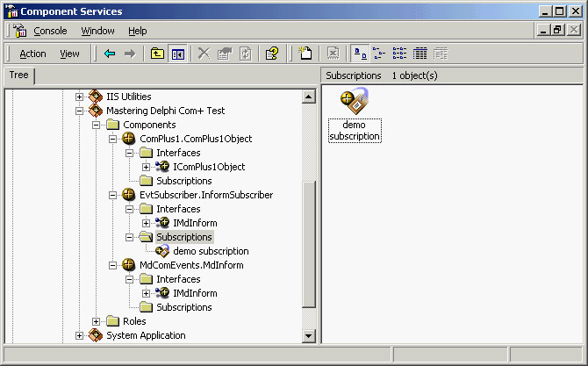Open the Window menu

[x=97, y=31]
